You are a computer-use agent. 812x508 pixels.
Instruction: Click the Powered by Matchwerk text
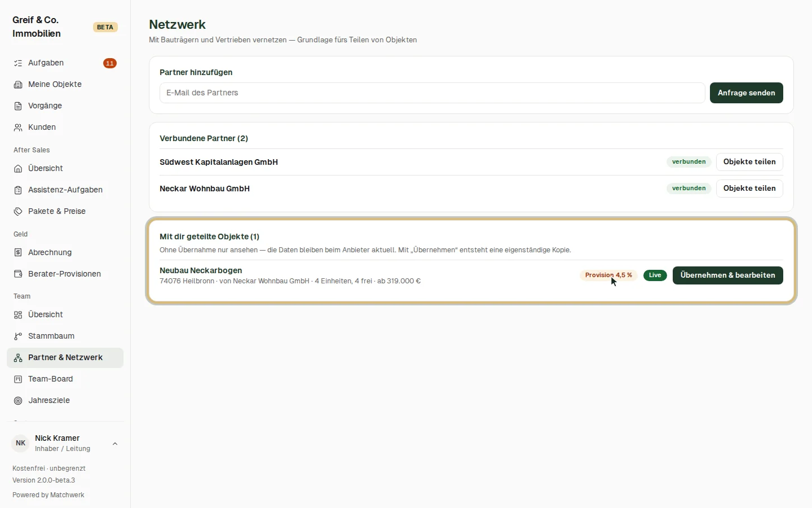tap(48, 495)
